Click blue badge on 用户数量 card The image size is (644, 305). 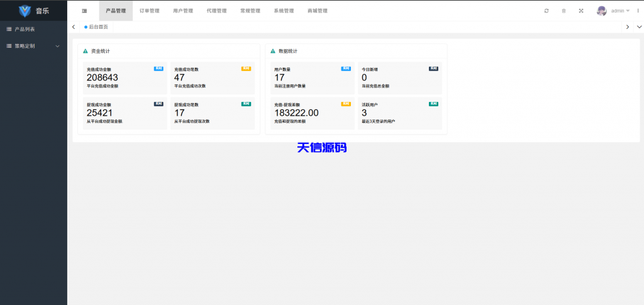point(346,69)
